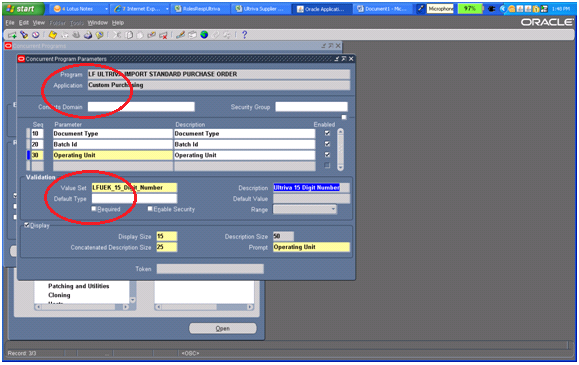Click the Open button in Navigator window

click(223, 328)
